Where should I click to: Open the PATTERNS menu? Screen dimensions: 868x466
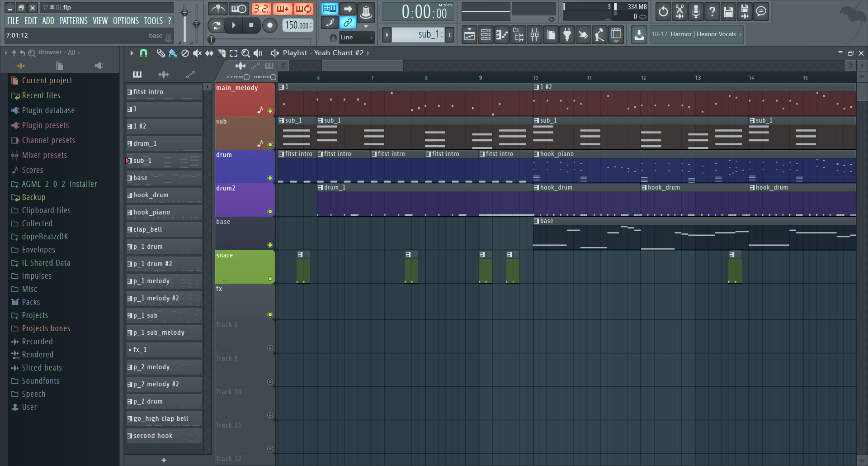coord(74,21)
